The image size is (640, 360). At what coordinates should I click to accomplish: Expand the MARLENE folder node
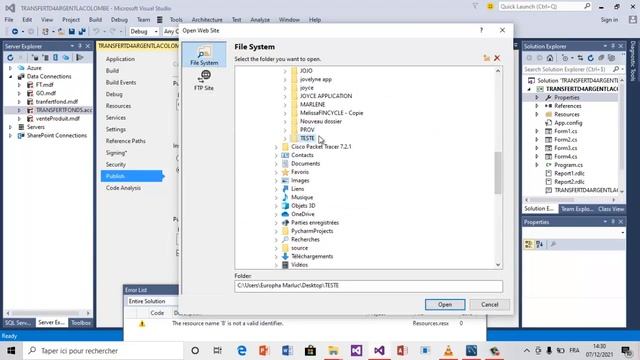coord(285,105)
